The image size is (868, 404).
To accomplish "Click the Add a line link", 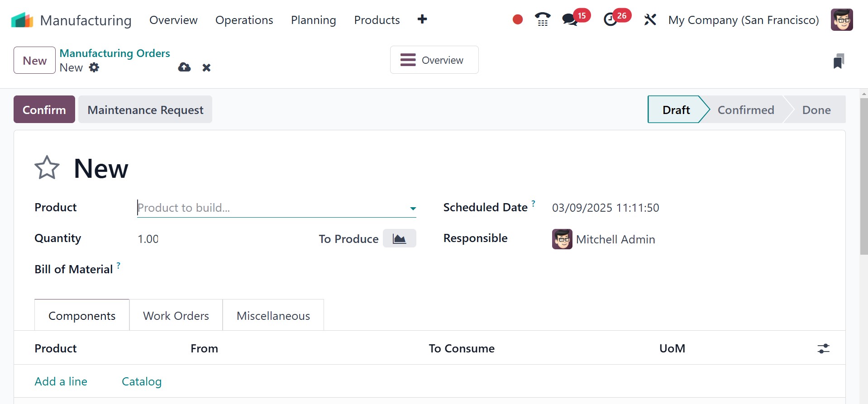I will (61, 381).
